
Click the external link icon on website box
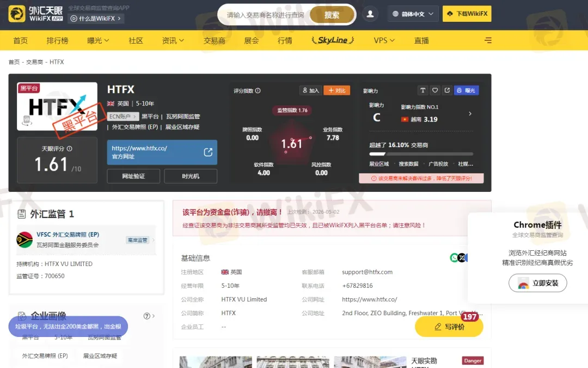click(208, 152)
